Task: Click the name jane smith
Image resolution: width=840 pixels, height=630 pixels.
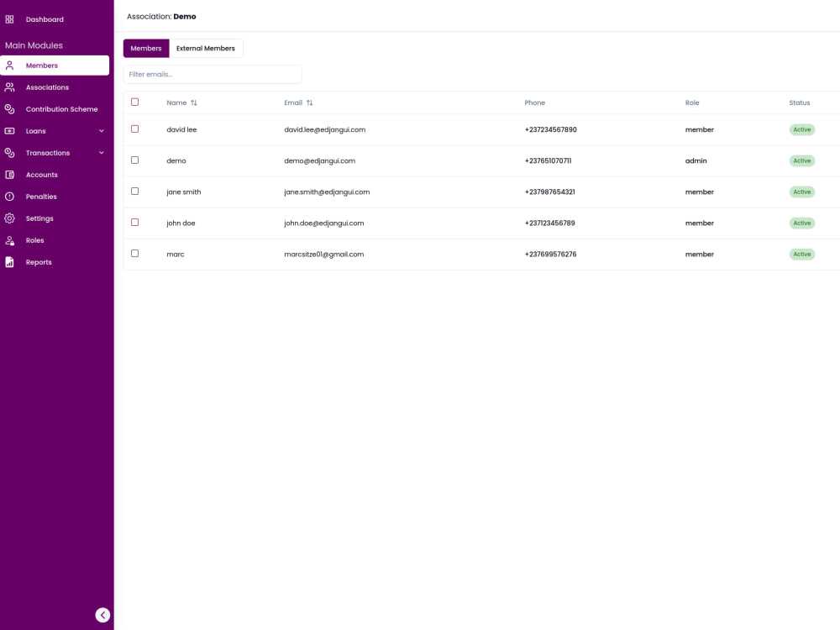Action: 184,192
